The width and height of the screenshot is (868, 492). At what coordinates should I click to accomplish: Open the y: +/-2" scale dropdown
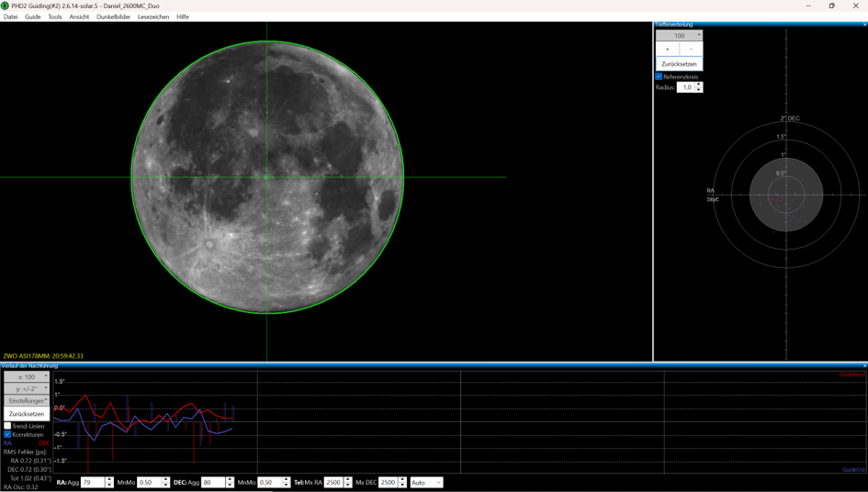point(27,388)
